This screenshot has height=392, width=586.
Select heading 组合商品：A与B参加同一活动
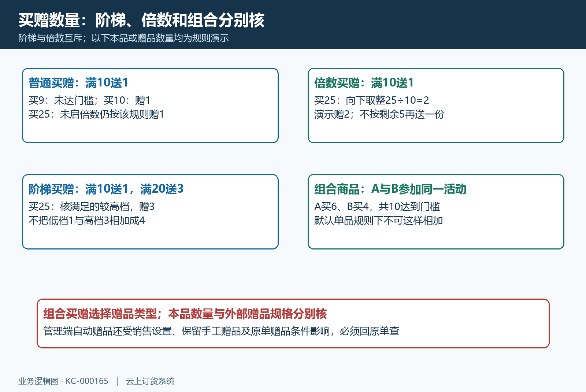(x=390, y=189)
